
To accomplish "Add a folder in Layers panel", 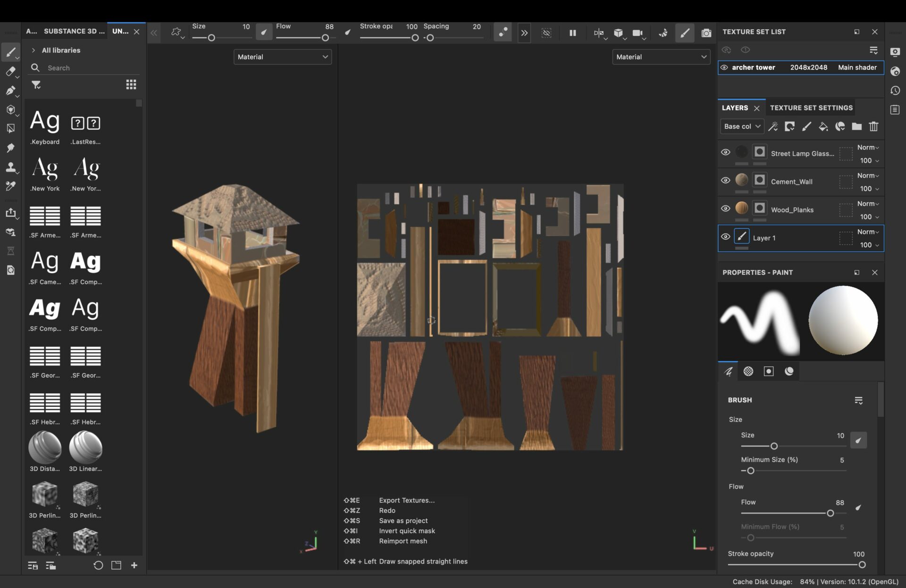I will click(x=856, y=126).
